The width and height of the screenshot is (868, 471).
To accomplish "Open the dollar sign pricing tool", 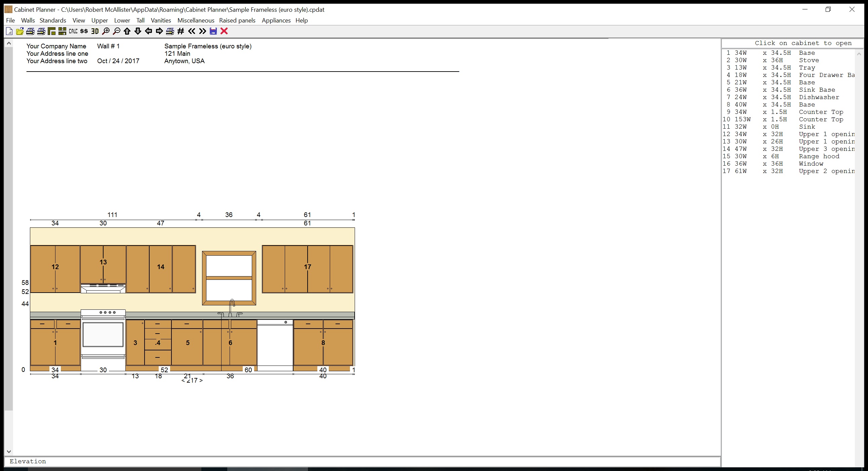I will (x=86, y=31).
